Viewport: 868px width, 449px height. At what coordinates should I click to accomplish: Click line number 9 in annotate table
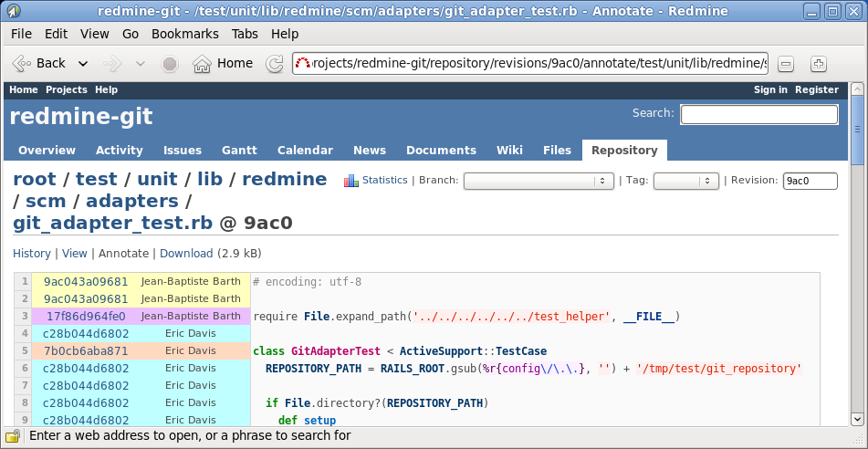pyautogui.click(x=23, y=420)
